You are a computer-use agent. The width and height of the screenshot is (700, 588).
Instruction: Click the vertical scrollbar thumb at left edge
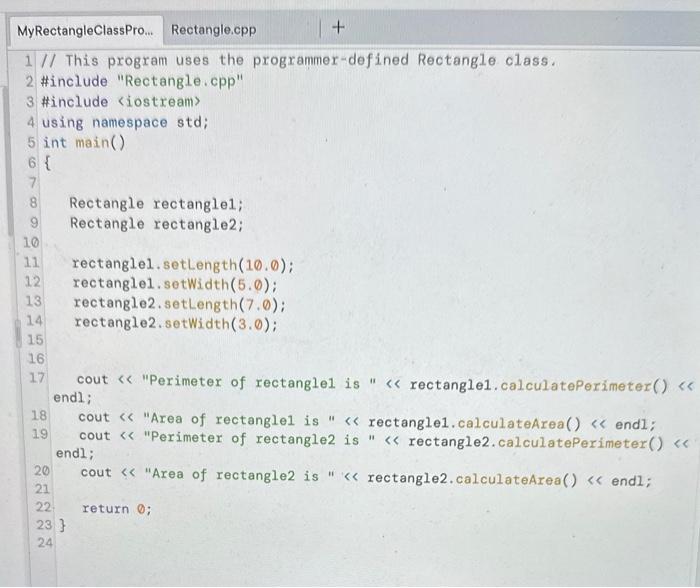click(8, 161)
